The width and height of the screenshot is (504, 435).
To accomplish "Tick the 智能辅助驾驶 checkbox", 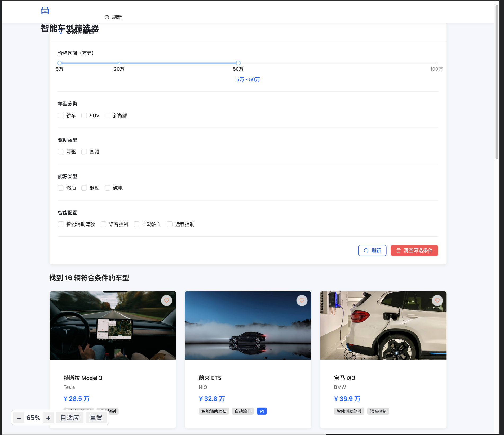I will point(61,224).
